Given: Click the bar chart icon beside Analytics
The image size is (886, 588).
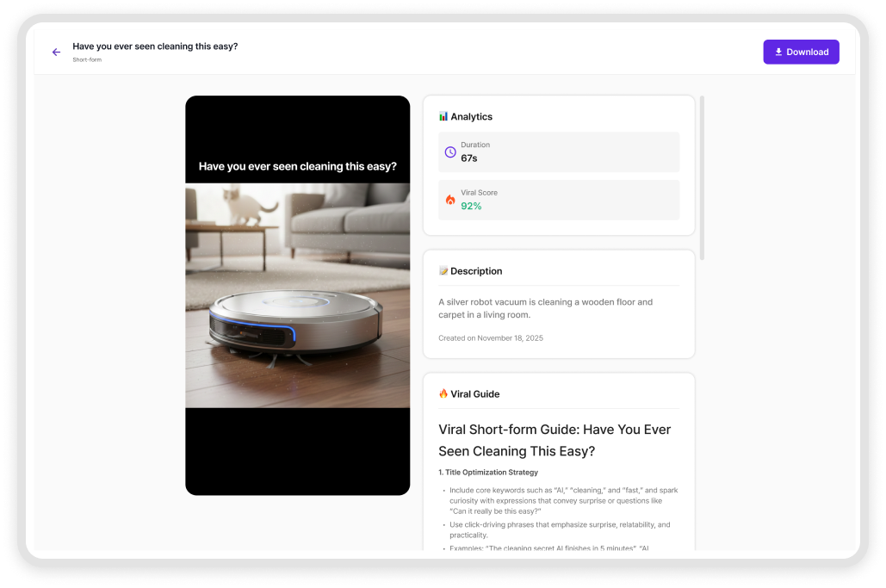Looking at the screenshot, I should [443, 116].
